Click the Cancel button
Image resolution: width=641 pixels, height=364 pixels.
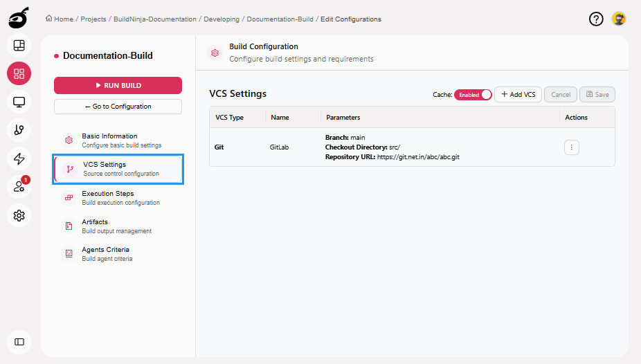561,94
